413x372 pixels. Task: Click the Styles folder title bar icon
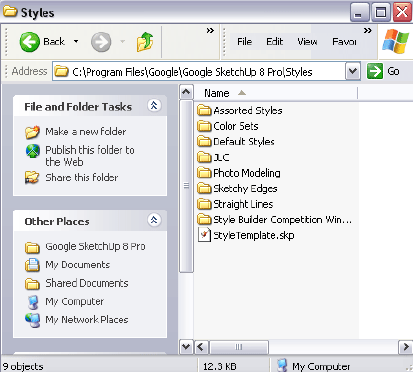coord(10,12)
